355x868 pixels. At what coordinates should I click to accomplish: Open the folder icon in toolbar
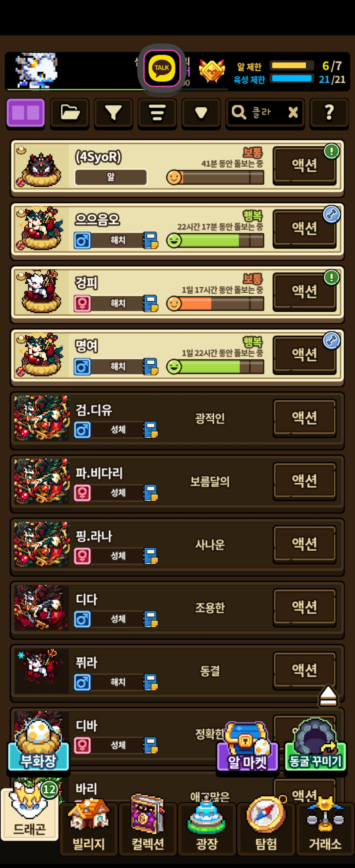69,113
